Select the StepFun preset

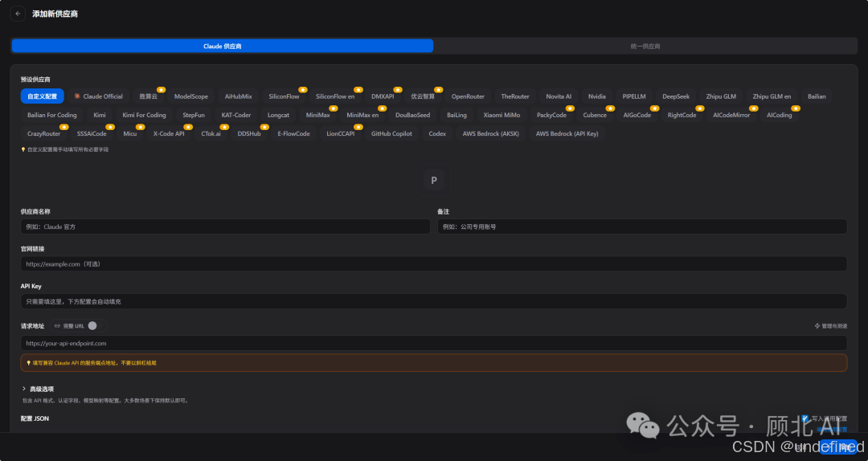pyautogui.click(x=194, y=115)
